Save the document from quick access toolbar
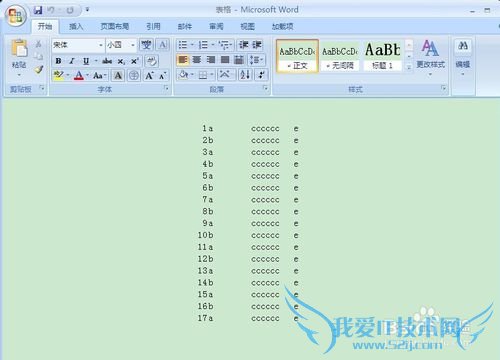 [38, 10]
